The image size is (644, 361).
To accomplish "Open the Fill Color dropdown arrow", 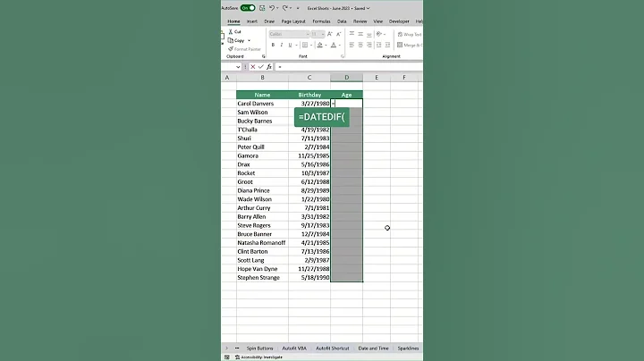I will pyautogui.click(x=326, y=45).
